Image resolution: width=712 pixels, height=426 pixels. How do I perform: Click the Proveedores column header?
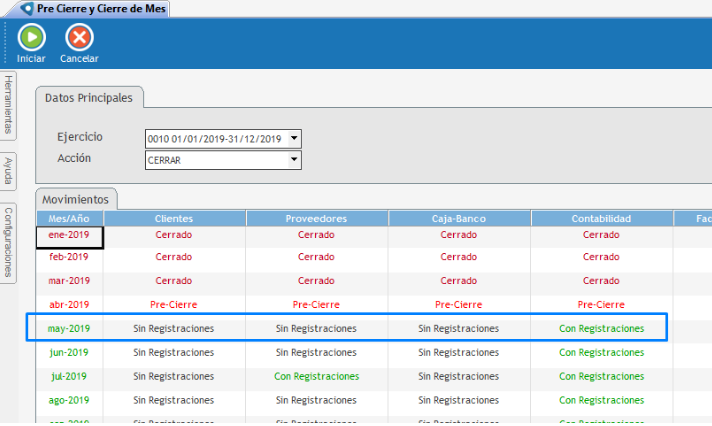317,218
